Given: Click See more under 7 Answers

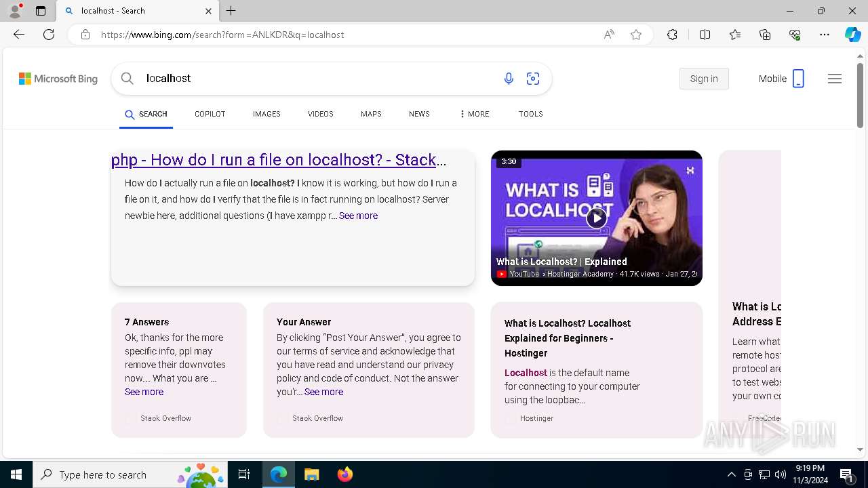Looking at the screenshot, I should click(x=144, y=392).
